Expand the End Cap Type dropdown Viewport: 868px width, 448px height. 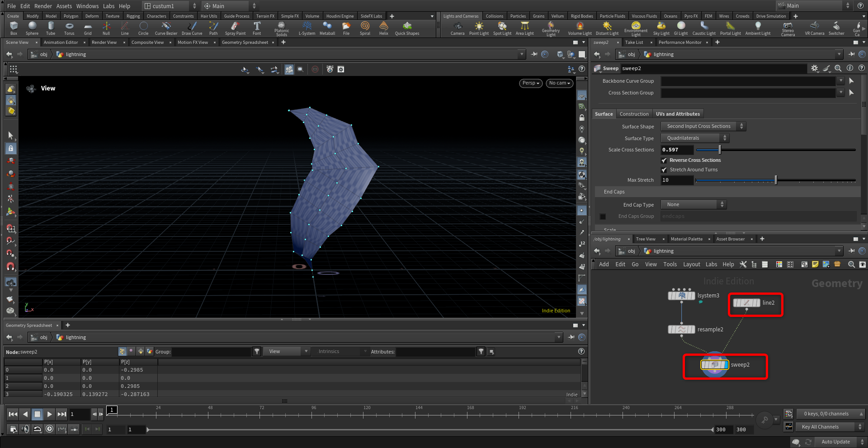pyautogui.click(x=693, y=205)
